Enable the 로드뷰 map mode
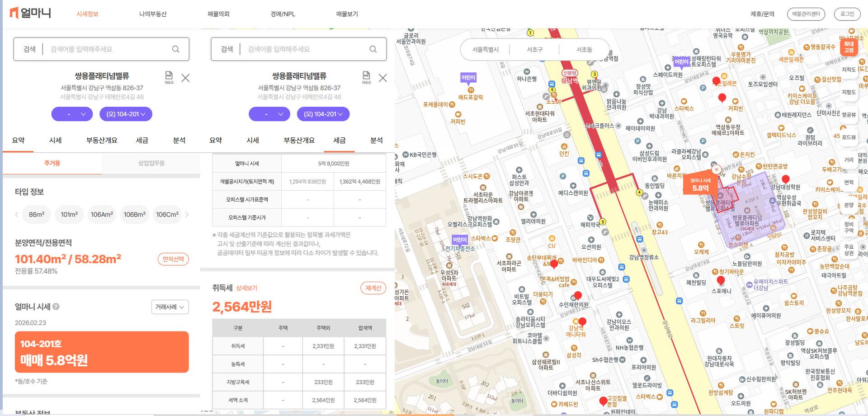Viewport: 868px width, 416px height. click(849, 137)
